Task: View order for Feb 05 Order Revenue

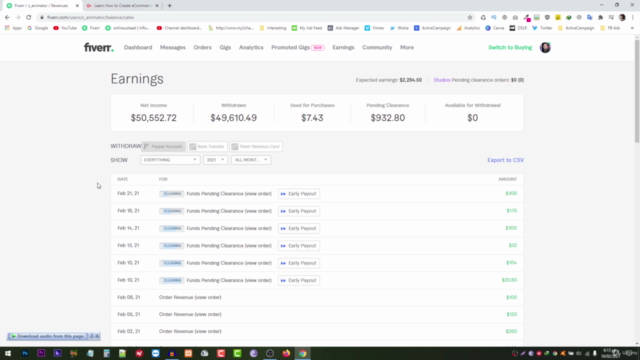Action: tap(208, 314)
